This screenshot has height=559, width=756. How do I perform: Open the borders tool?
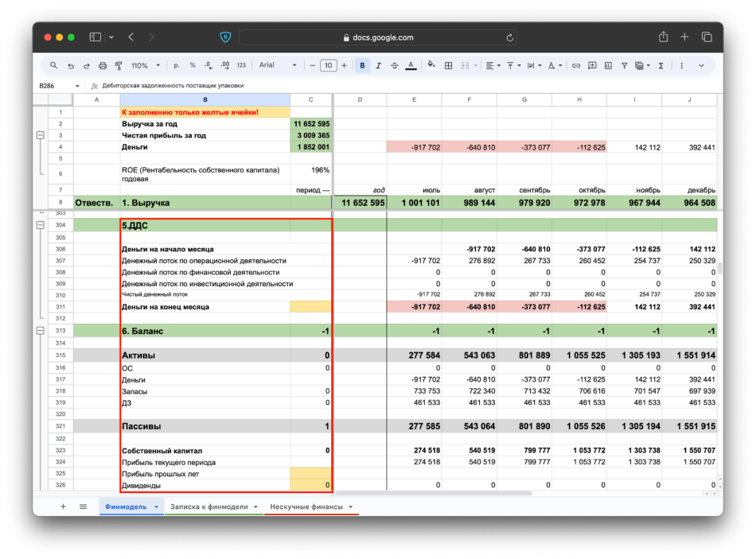click(x=449, y=66)
